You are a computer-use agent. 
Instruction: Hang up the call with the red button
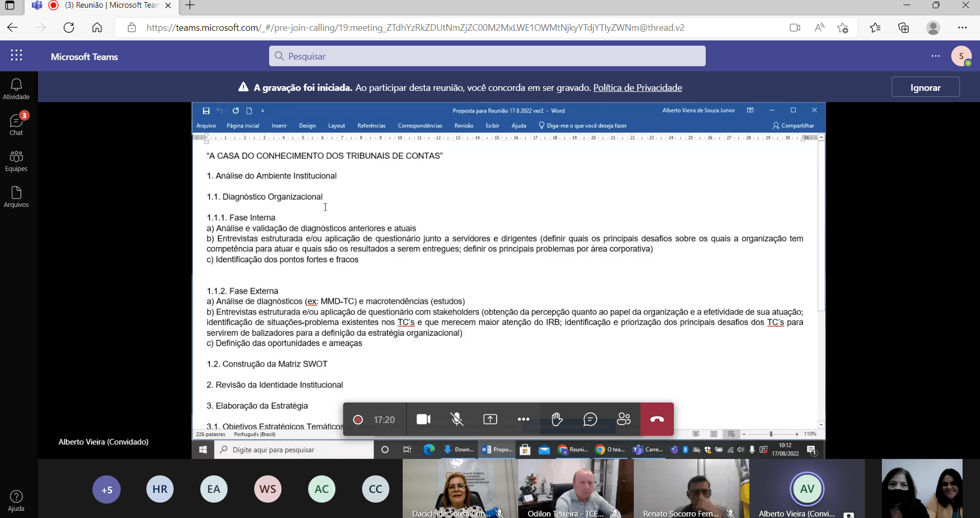[657, 419]
